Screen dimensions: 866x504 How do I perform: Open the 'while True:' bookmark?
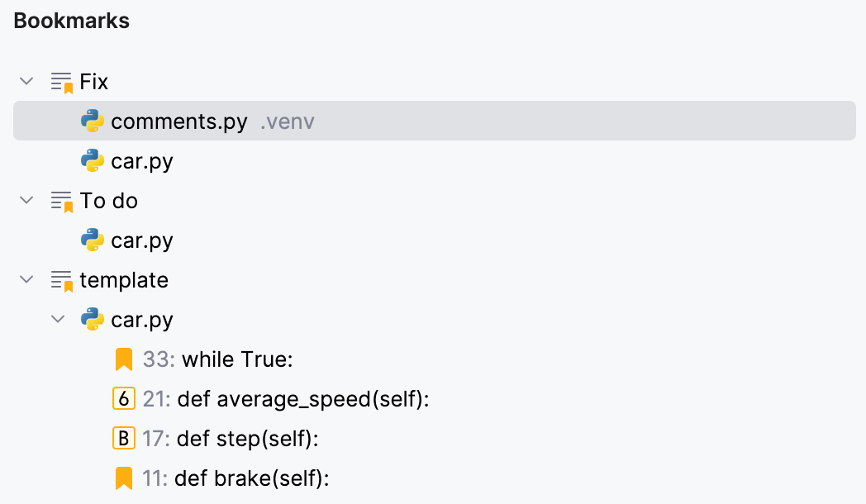click(238, 359)
